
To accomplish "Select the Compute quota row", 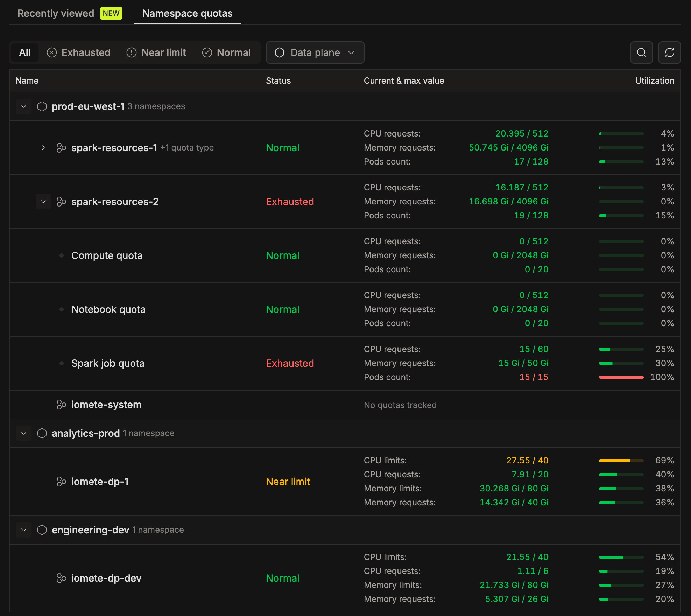I will (x=345, y=255).
